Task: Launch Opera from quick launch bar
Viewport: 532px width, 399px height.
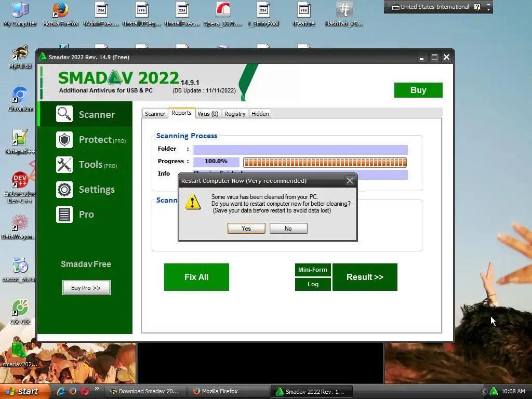Action: click(85, 391)
